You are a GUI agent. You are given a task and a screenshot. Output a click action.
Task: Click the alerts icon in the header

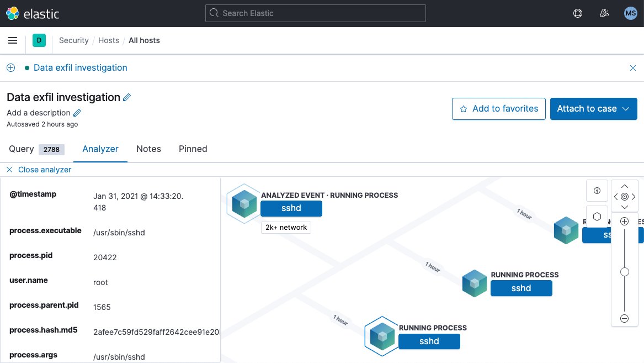[x=604, y=13]
